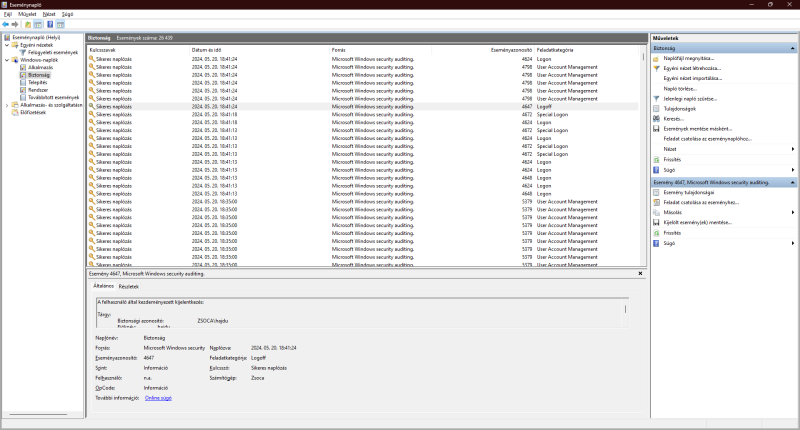This screenshot has height=430, width=800.
Task: Click the Telepítés log icon in tree
Action: pyautogui.click(x=23, y=82)
